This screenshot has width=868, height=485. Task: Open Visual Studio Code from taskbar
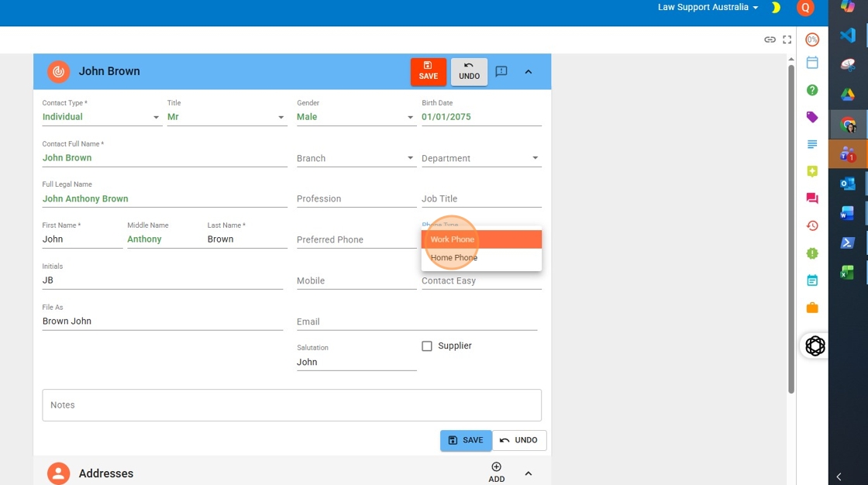[x=848, y=35]
